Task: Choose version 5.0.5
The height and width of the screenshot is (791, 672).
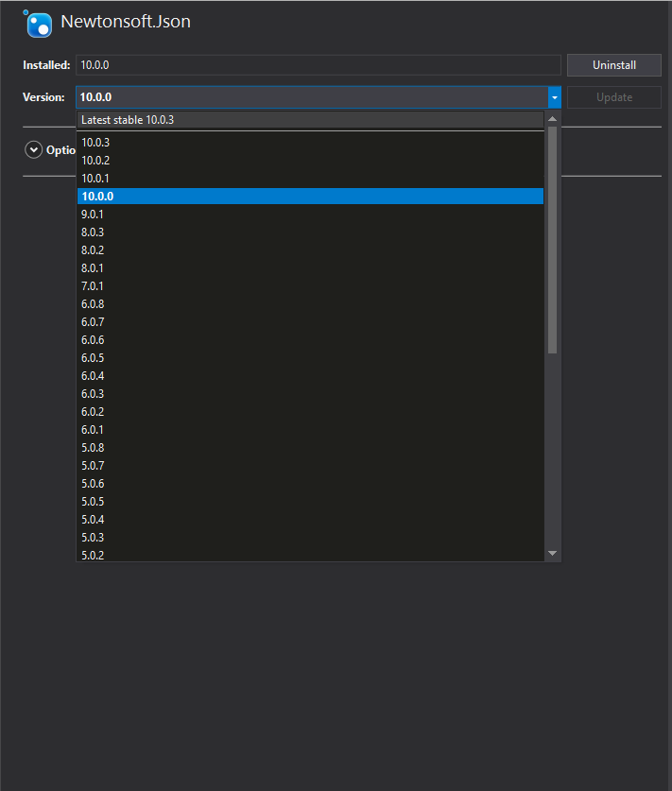Action: point(310,502)
